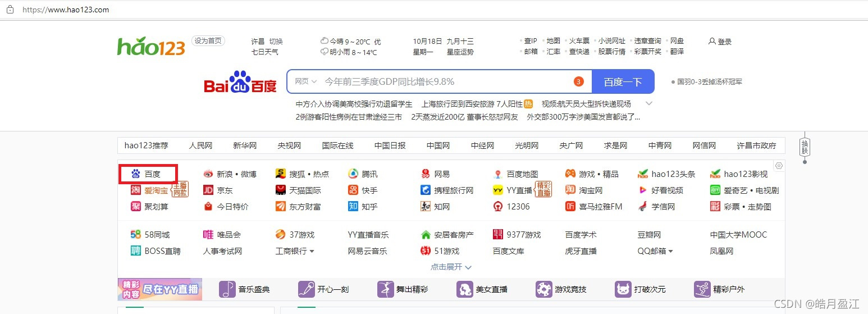
Task: Click the Baidu logo beside search box
Action: coord(240,82)
